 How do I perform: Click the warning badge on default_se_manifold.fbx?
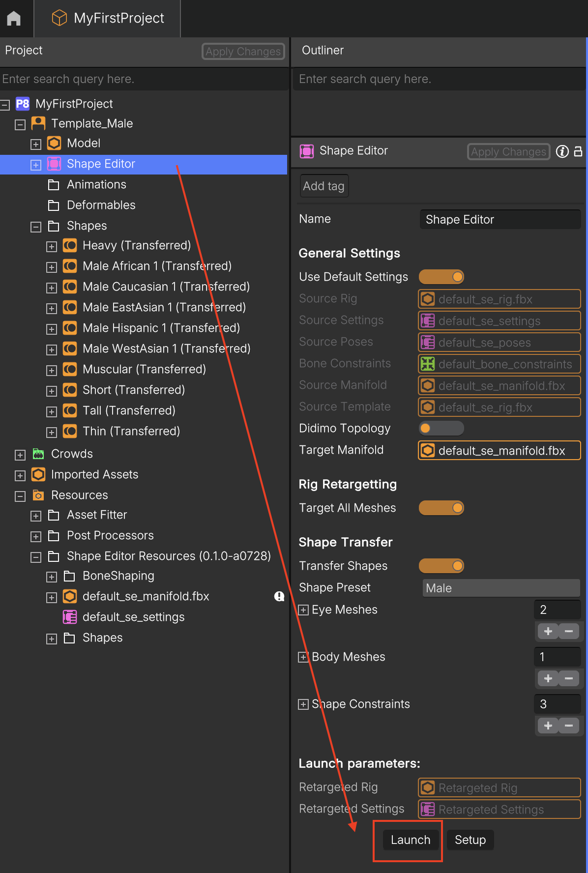[279, 596]
